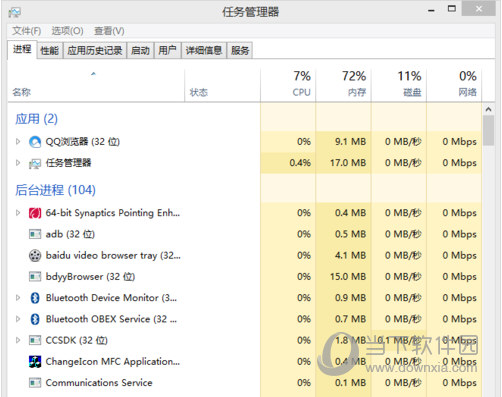
Task: Maximize the Task Manager window
Action: pyautogui.click(x=452, y=9)
